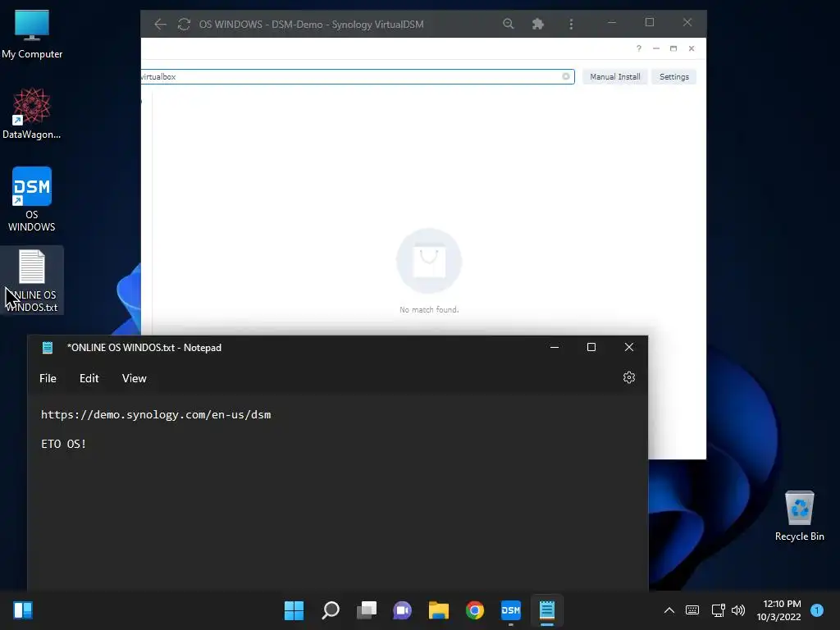Click Notepad window title text
840x630 pixels.
tap(144, 348)
